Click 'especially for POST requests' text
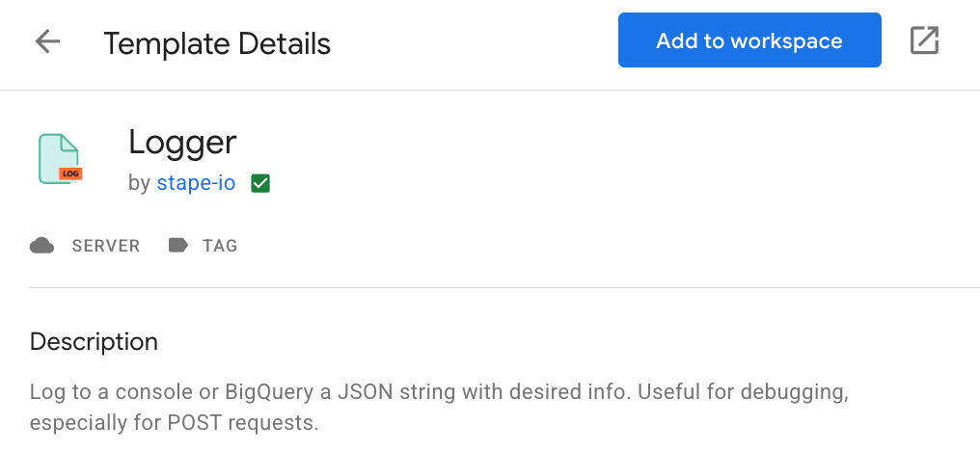 (174, 422)
